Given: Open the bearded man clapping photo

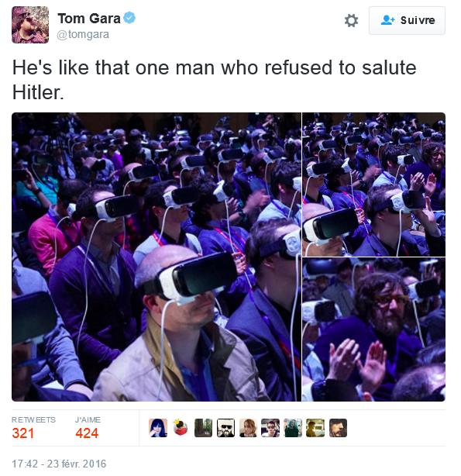Looking at the screenshot, I should tap(373, 329).
